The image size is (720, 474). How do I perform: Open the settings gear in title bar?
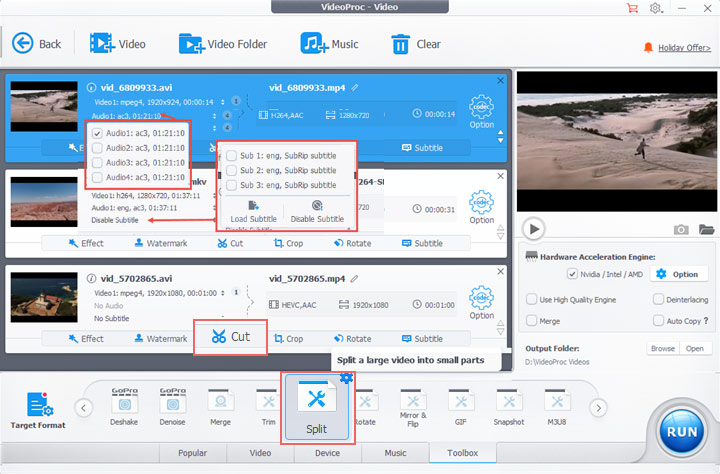pos(655,8)
